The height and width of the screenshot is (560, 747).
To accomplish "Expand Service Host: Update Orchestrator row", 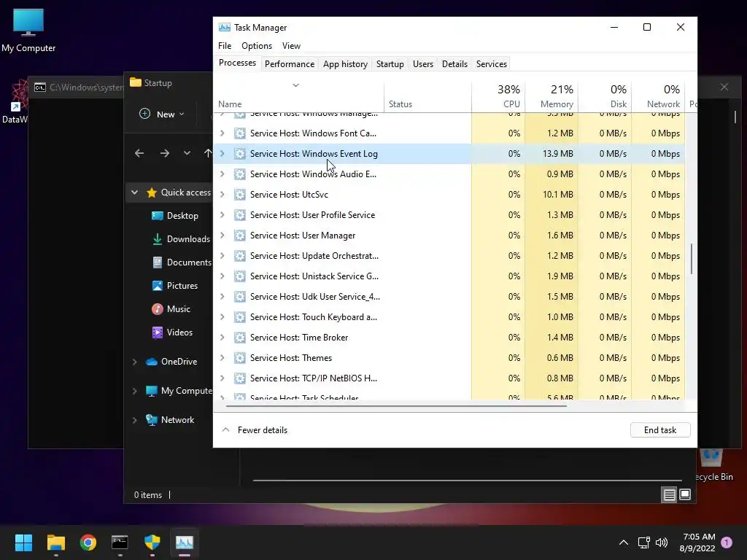I will pyautogui.click(x=222, y=256).
